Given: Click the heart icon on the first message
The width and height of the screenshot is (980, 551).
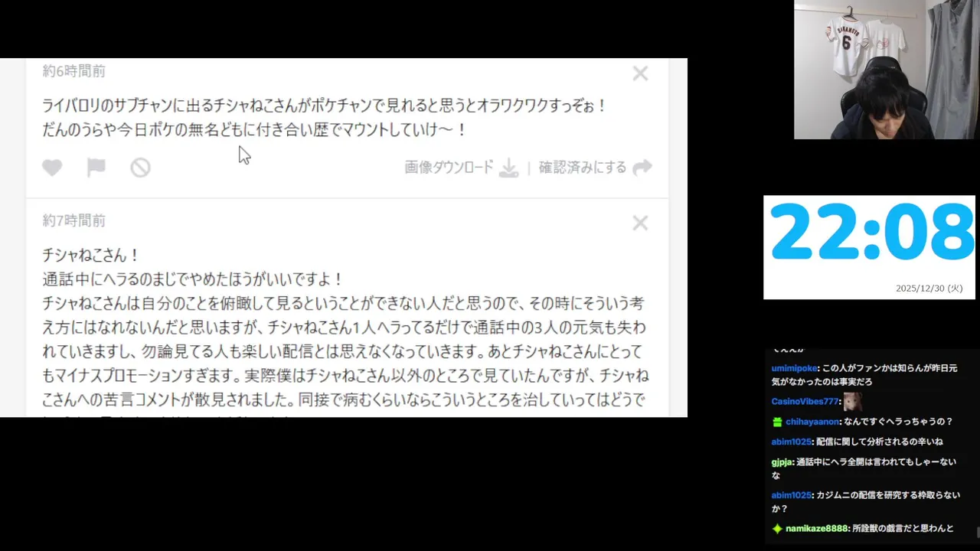Looking at the screenshot, I should [x=52, y=168].
